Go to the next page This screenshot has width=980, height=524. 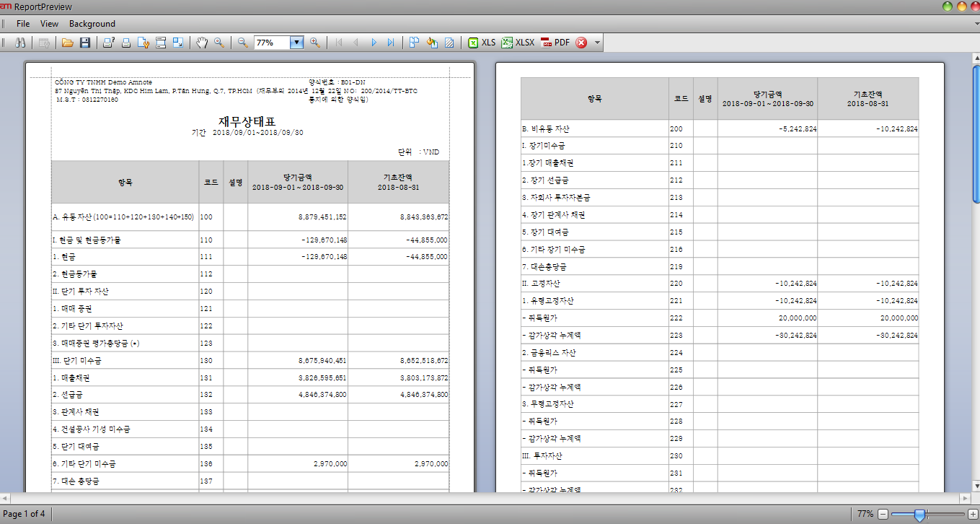pos(374,43)
